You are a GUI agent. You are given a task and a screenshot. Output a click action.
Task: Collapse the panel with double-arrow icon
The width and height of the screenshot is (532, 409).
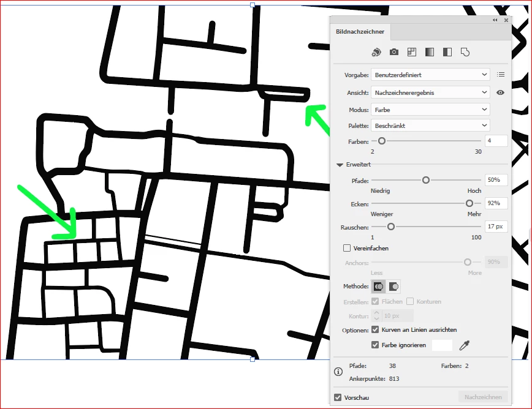coord(495,20)
